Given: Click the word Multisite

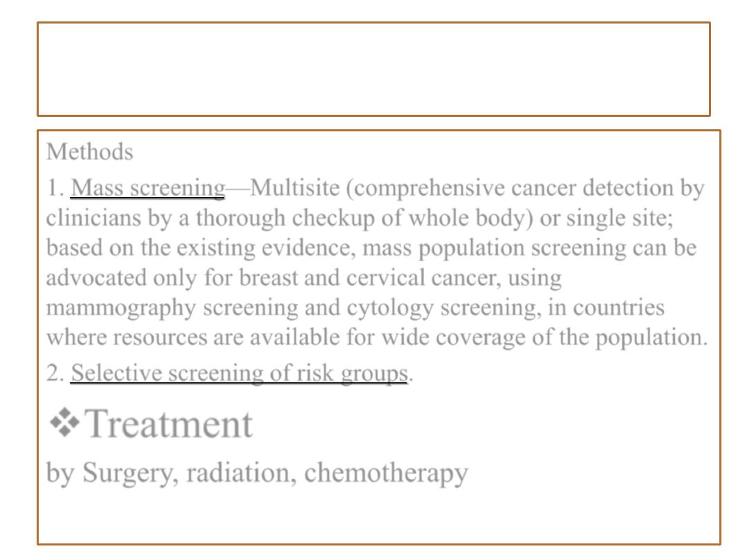Looking at the screenshot, I should click(295, 187).
